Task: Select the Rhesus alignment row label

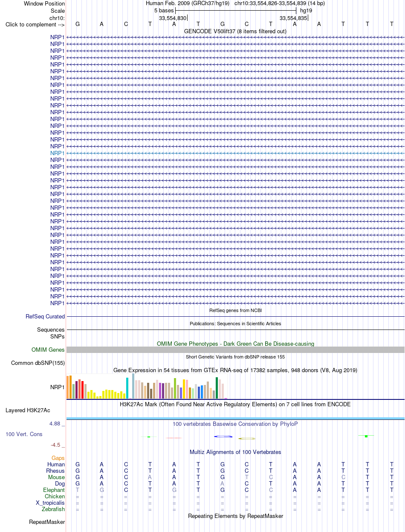Action: (x=55, y=471)
